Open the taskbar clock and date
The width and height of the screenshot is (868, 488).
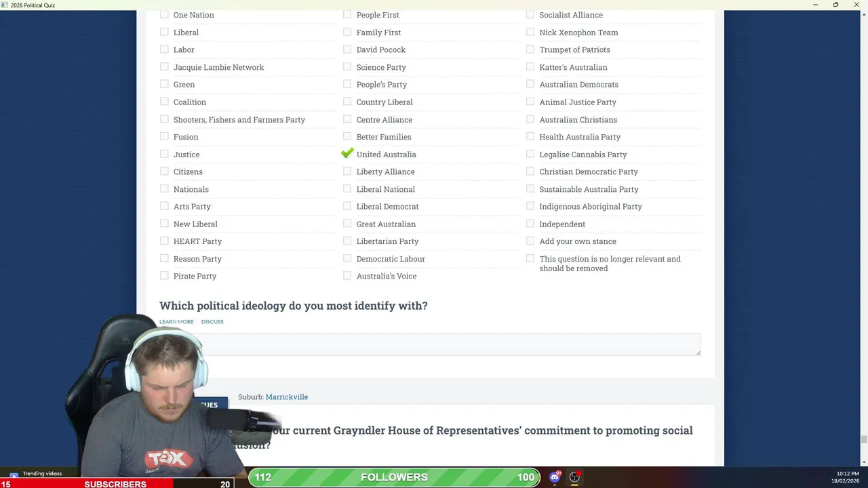coord(847,477)
